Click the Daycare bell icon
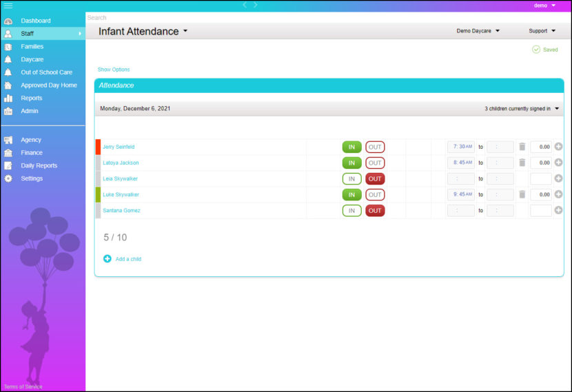This screenshot has width=572, height=392. click(8, 59)
